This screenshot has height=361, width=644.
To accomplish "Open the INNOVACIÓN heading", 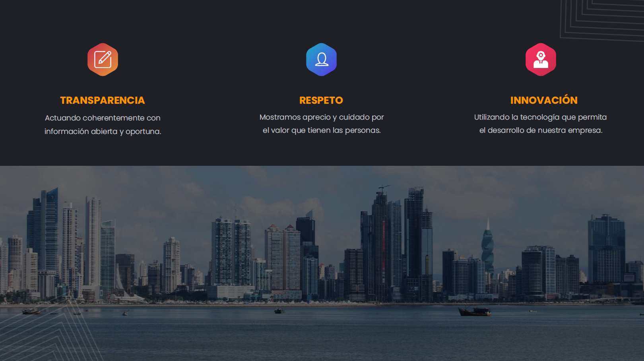I will (x=544, y=99).
